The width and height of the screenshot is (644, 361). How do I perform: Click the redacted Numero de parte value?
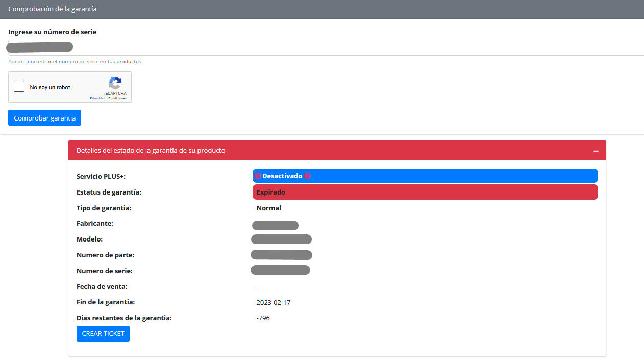pos(281,255)
